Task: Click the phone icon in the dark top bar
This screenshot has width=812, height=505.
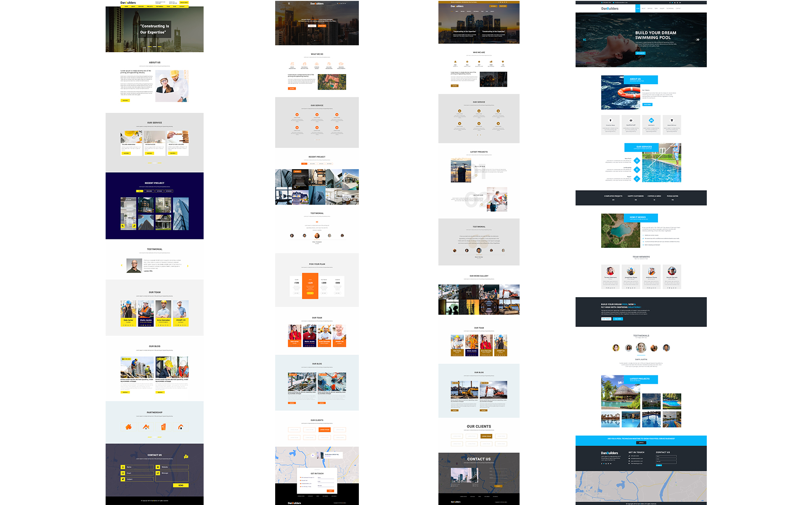Action: [602, 3]
